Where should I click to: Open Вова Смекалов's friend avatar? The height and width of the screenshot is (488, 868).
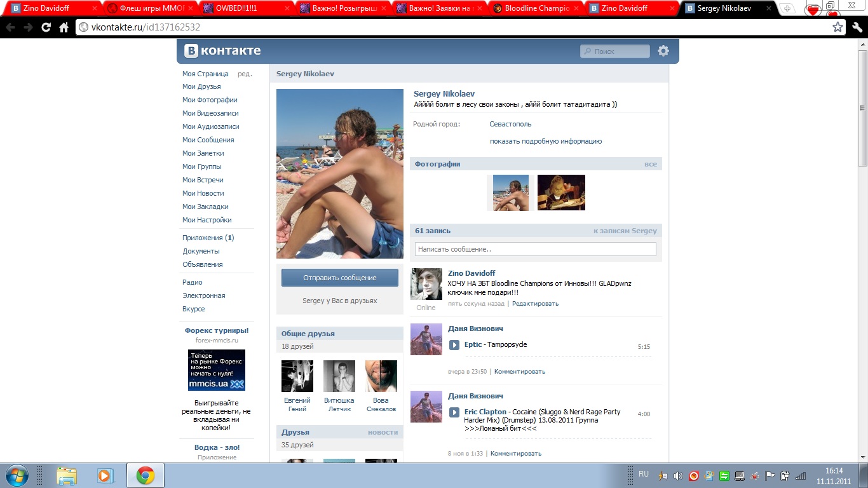pyautogui.click(x=381, y=376)
